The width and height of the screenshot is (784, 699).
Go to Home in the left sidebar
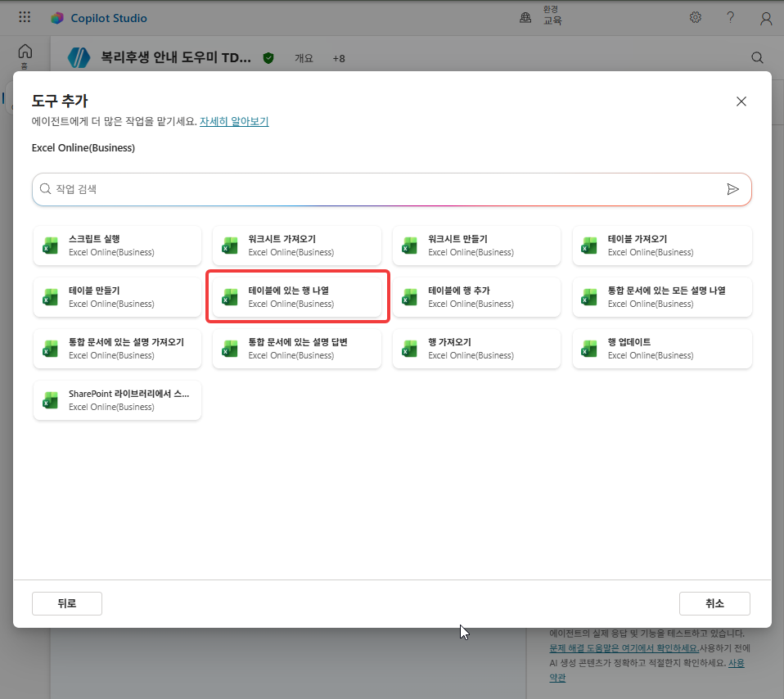[25, 56]
